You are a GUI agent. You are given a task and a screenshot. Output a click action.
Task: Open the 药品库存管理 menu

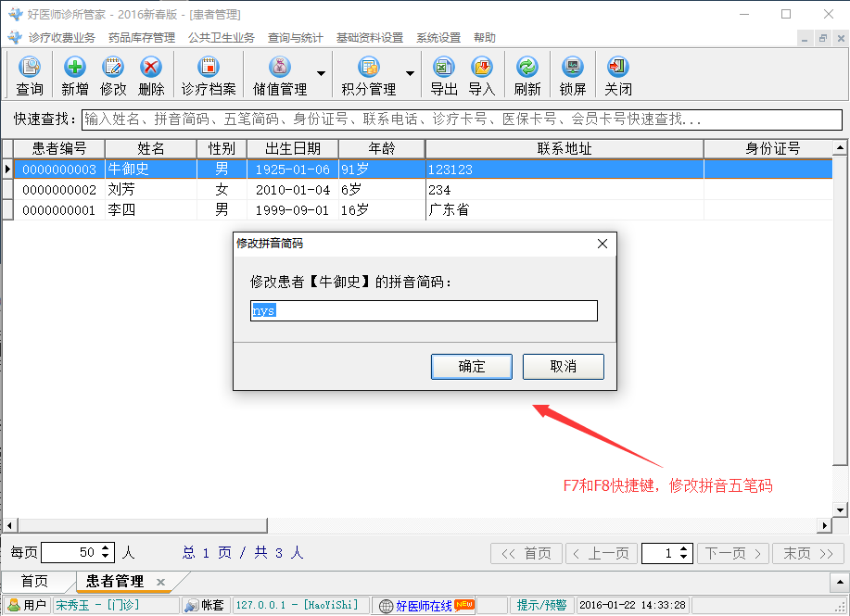tap(142, 37)
